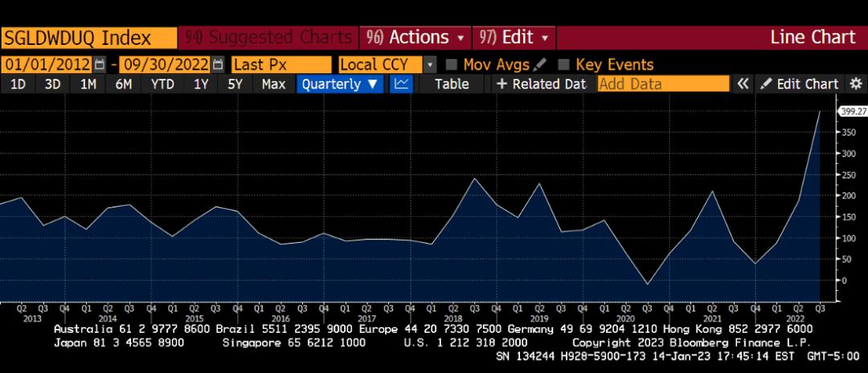
Task: Expand the Edit dropdown menu
Action: pos(514,38)
